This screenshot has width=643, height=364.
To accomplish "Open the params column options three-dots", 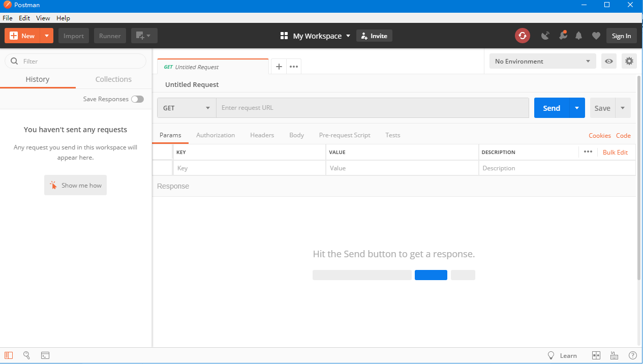I will pyautogui.click(x=588, y=151).
